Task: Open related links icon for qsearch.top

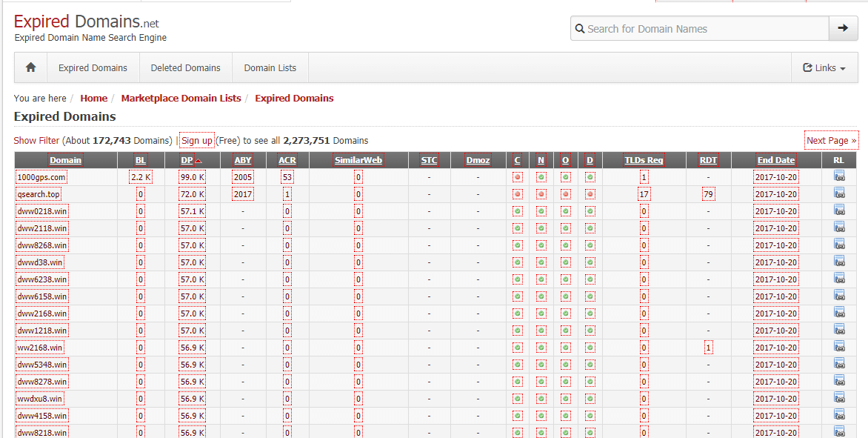Action: pyautogui.click(x=839, y=193)
